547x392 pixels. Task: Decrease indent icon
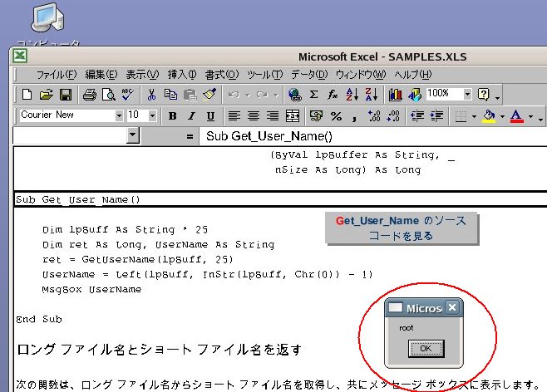click(417, 115)
